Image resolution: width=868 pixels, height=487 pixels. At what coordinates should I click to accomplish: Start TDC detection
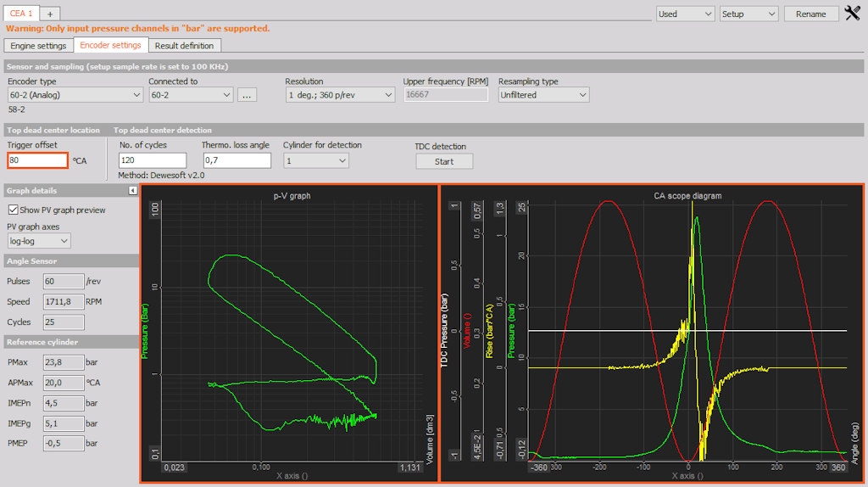[x=444, y=162]
